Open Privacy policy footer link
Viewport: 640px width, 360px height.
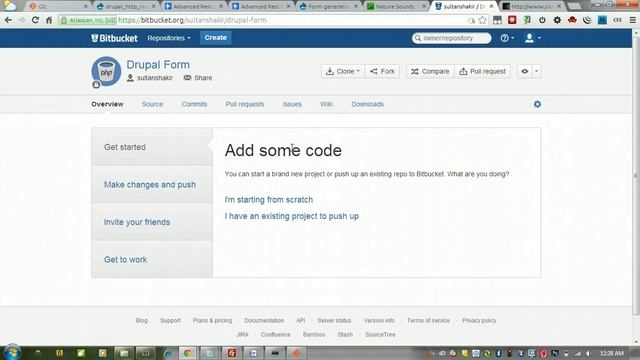(479, 320)
